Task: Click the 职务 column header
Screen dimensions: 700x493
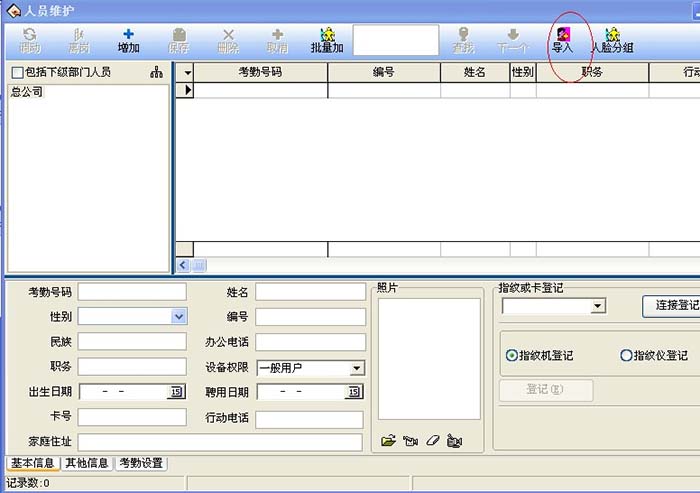Action: tap(592, 72)
